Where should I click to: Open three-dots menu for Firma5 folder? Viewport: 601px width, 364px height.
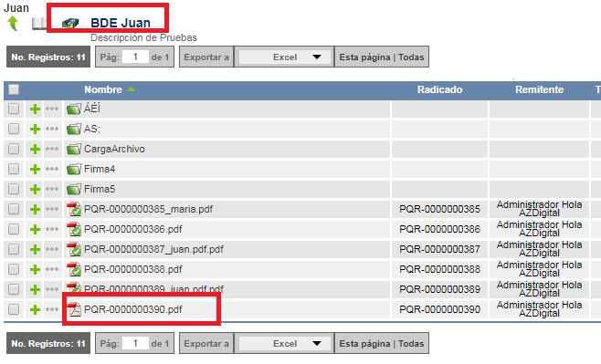pyautogui.click(x=52, y=189)
